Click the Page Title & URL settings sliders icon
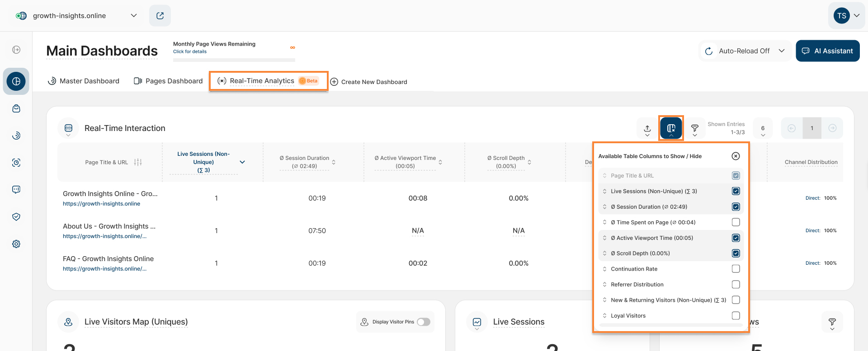The height and width of the screenshot is (351, 868). [138, 162]
